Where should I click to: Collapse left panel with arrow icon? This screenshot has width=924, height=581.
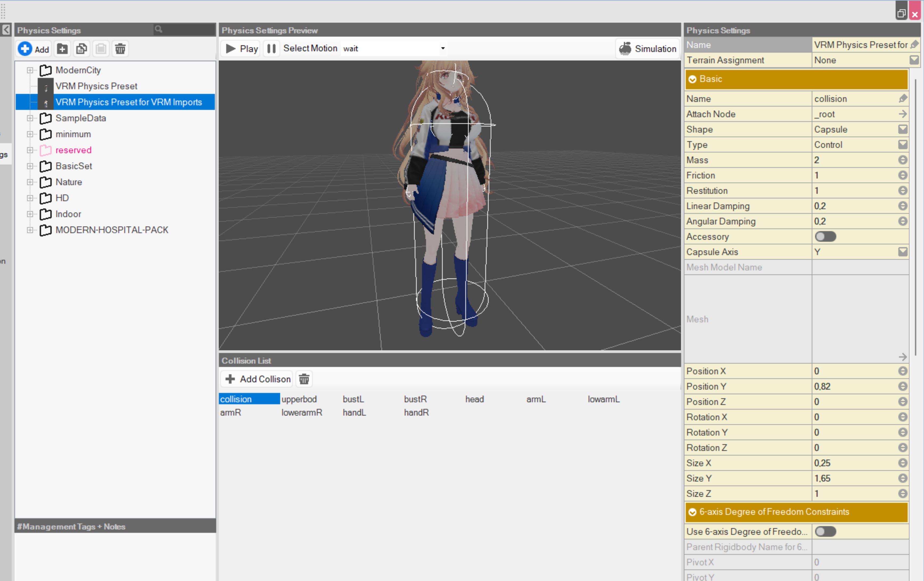coord(6,30)
